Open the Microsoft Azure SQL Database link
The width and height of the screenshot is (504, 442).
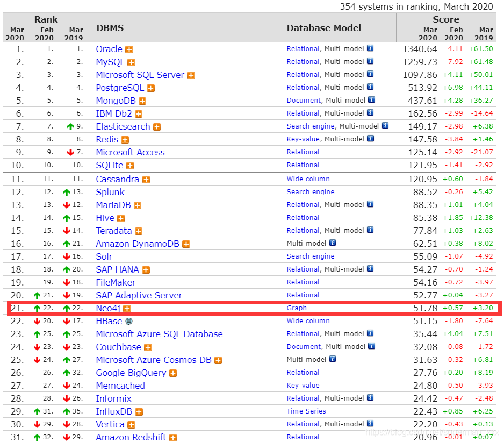pyautogui.click(x=159, y=334)
